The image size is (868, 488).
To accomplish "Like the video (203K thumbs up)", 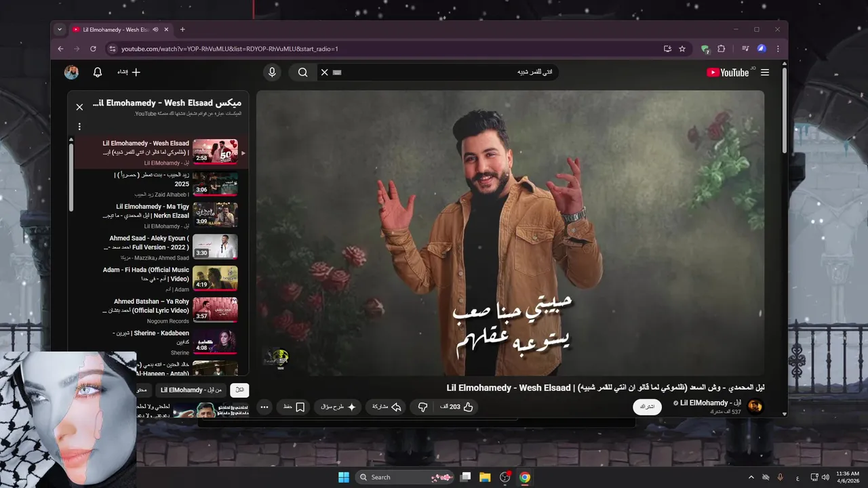I will click(x=457, y=407).
